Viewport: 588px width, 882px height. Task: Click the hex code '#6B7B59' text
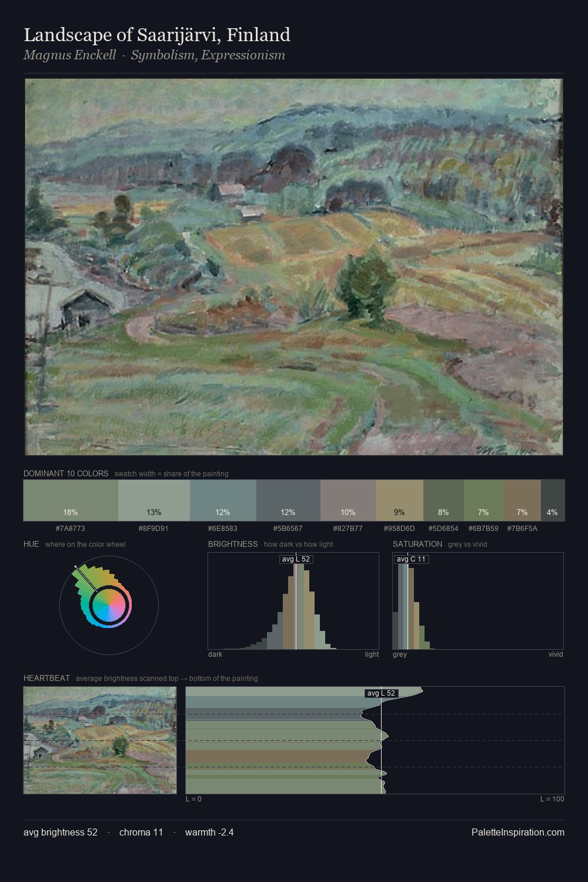[x=483, y=528]
